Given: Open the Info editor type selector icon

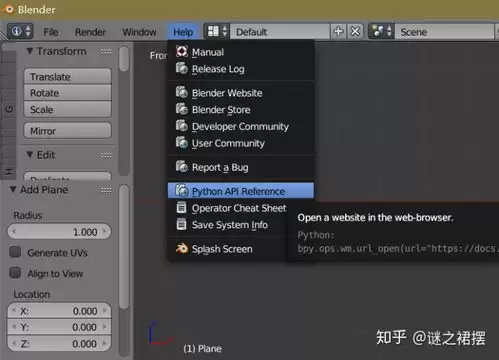Looking at the screenshot, I should [20, 31].
